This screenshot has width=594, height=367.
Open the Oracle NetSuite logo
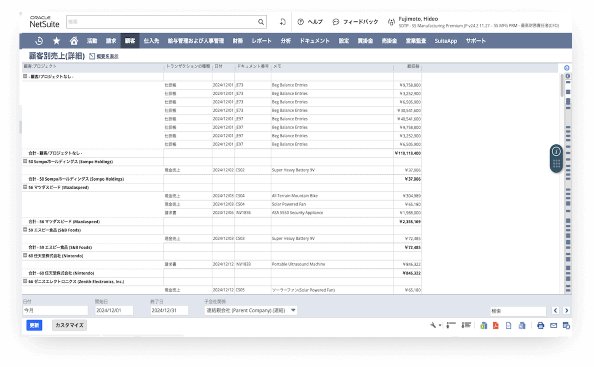pos(44,22)
